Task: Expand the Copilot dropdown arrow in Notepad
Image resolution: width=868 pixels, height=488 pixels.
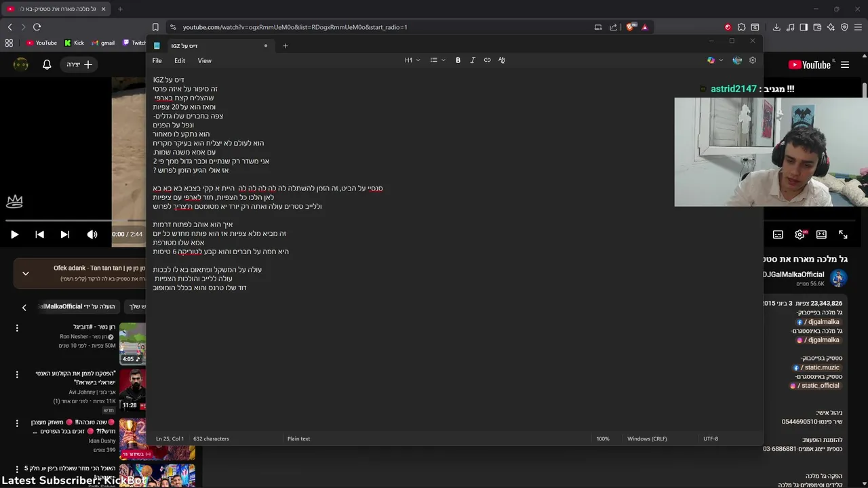Action: tap(720, 60)
